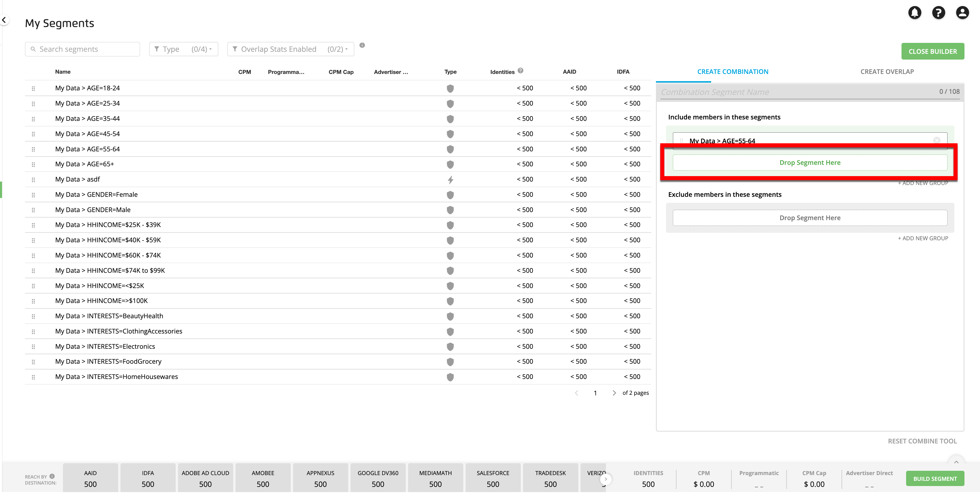Screen dimensions: 980x503
Task: Click the page number field showing 1
Action: point(595,393)
